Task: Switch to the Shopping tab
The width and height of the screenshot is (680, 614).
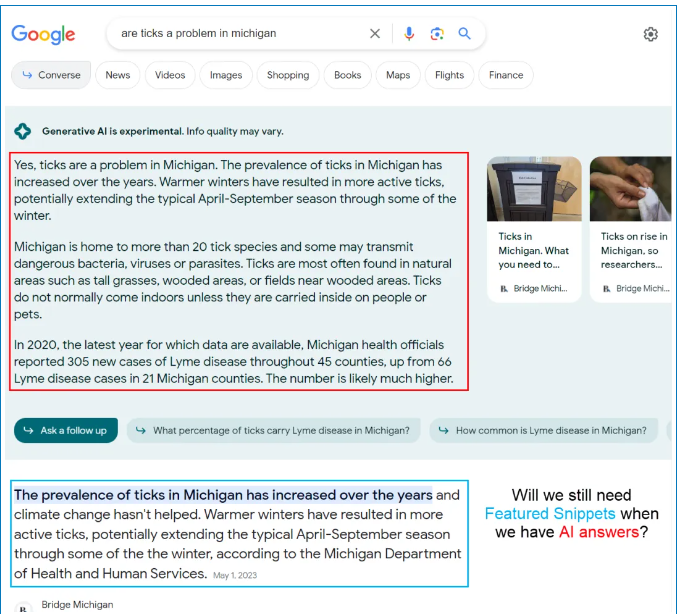Action: click(288, 75)
